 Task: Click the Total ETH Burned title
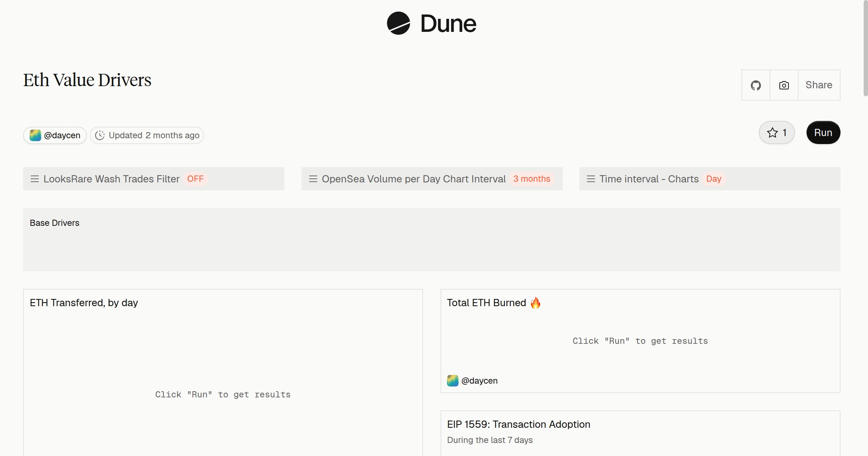point(486,303)
